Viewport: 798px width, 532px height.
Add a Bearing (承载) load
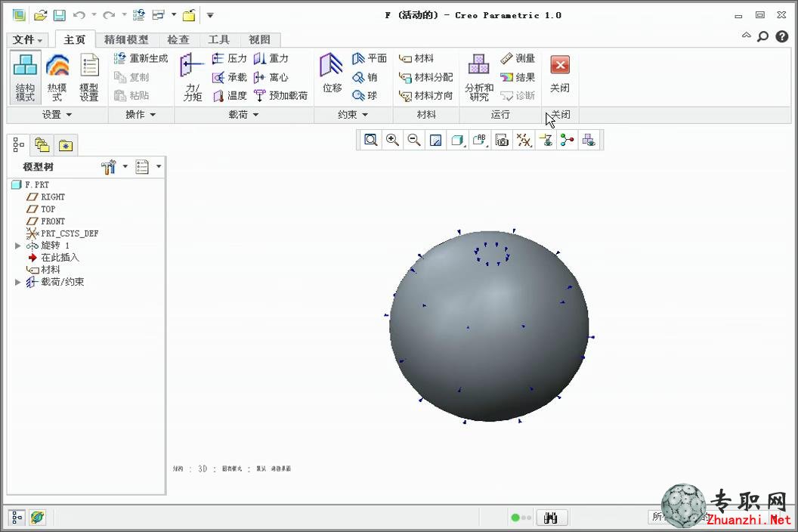tap(230, 77)
